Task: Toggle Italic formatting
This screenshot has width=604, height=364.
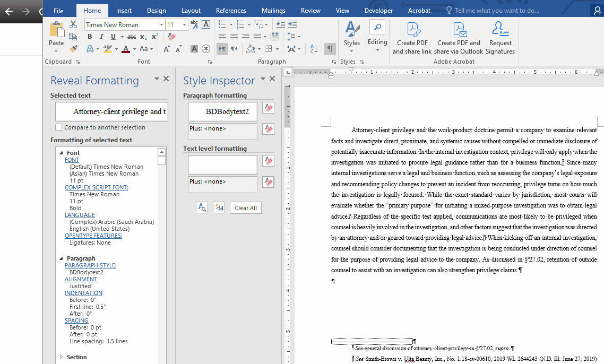Action: click(x=101, y=36)
